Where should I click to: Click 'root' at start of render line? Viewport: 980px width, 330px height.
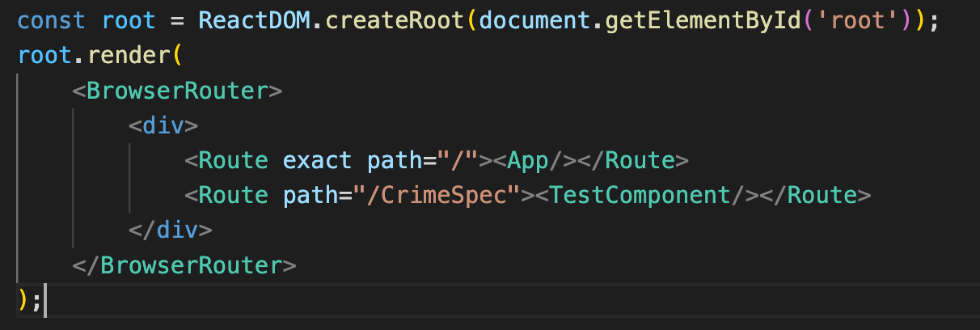click(46, 55)
